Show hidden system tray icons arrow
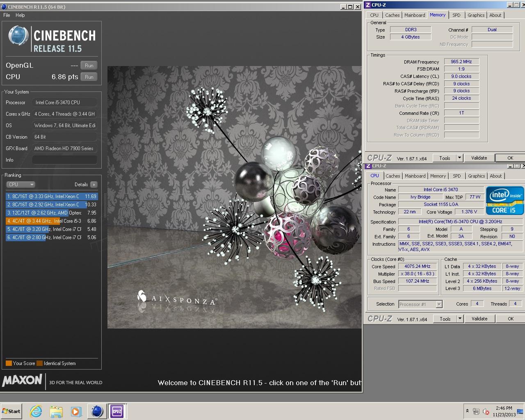The height and width of the screenshot is (420, 525). (467, 411)
